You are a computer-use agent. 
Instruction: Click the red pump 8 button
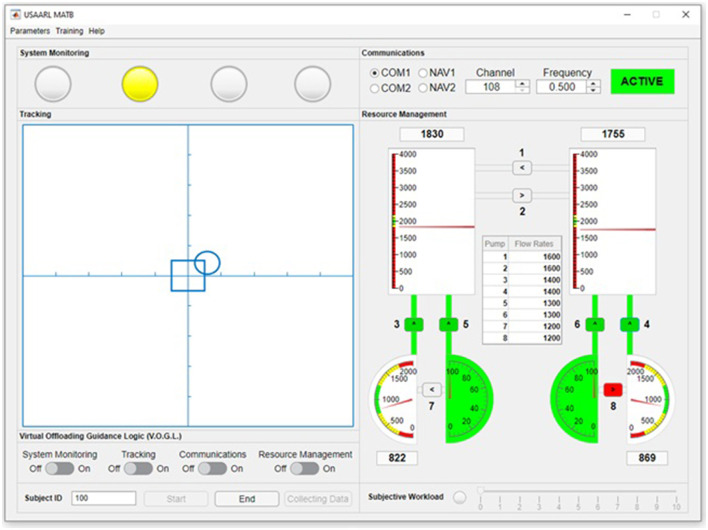[x=612, y=389]
